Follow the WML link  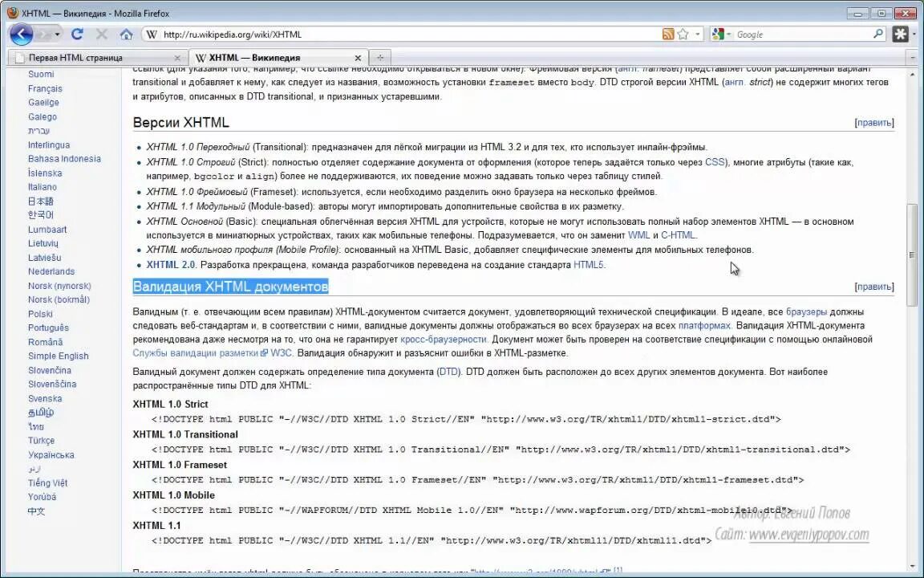coord(638,235)
